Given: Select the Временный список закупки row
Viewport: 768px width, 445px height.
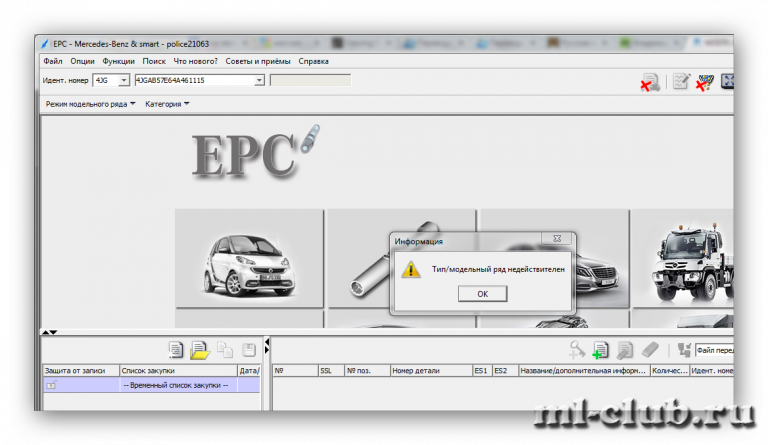Looking at the screenshot, I should click(176, 385).
